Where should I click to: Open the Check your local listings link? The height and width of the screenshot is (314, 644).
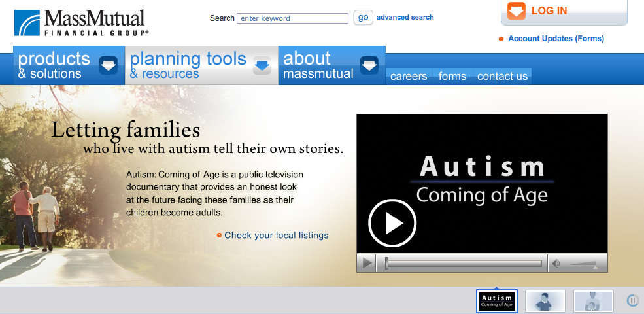point(277,235)
